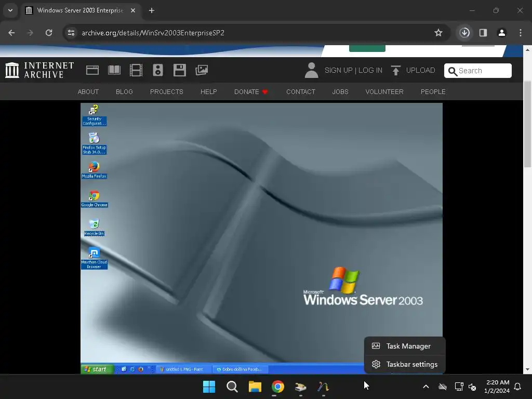Choose Task Manager from context menu

405,346
